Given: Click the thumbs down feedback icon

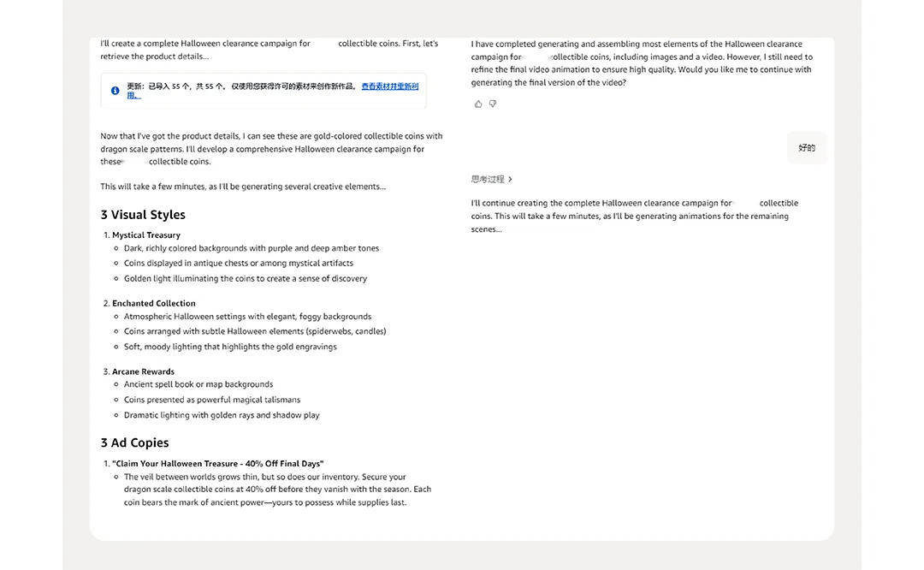Looking at the screenshot, I should click(x=492, y=104).
